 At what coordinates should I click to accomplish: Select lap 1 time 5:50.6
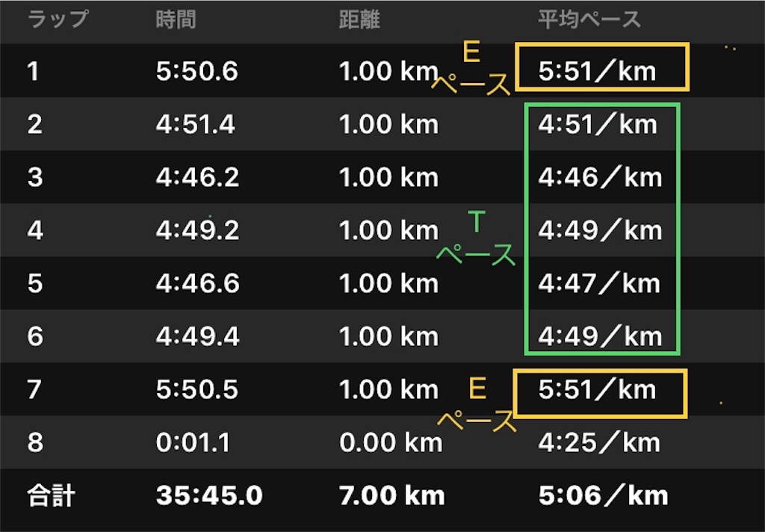(196, 71)
